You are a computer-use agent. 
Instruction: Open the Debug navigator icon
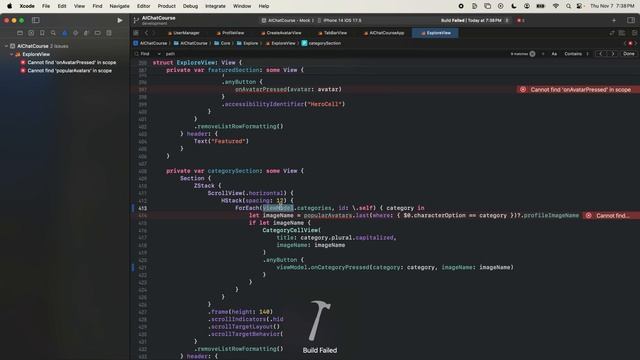87,33
